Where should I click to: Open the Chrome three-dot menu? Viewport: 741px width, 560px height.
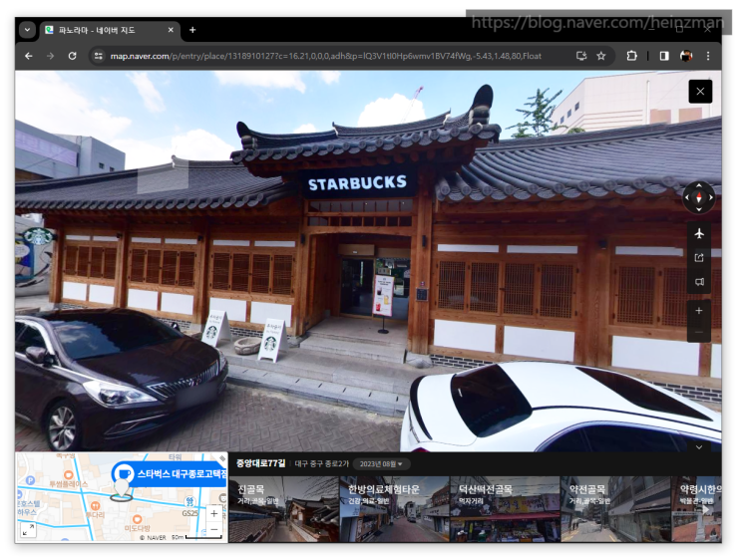pyautogui.click(x=708, y=56)
